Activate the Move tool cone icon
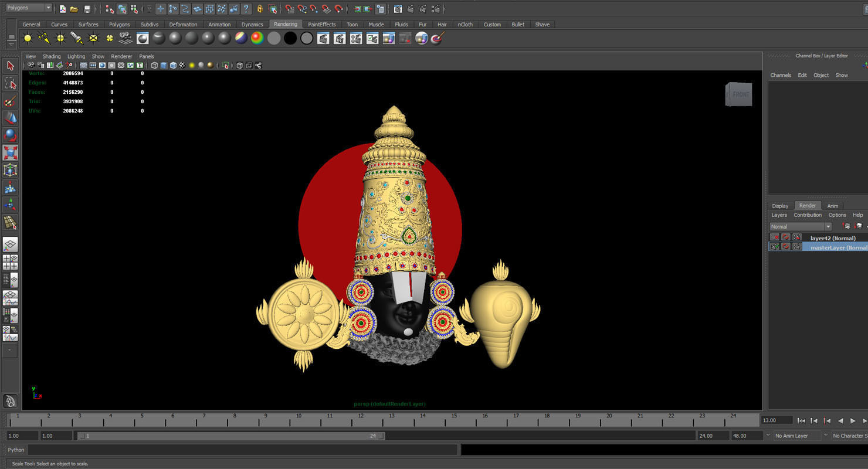 [x=10, y=118]
